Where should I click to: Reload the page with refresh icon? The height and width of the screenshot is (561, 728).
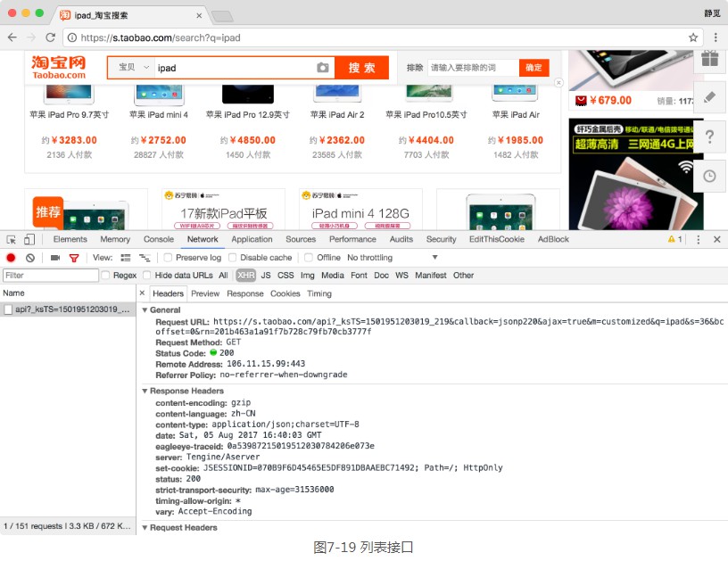click(50, 37)
